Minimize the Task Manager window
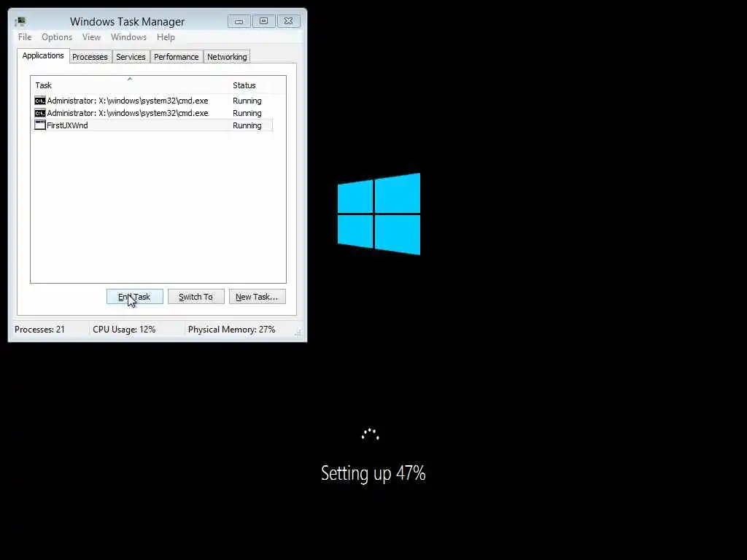 (239, 21)
